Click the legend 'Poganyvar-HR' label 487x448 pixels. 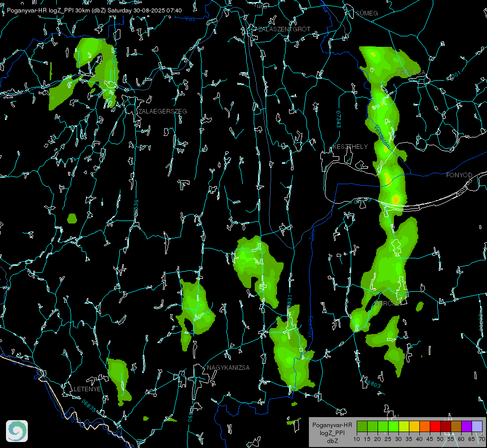[332, 425]
